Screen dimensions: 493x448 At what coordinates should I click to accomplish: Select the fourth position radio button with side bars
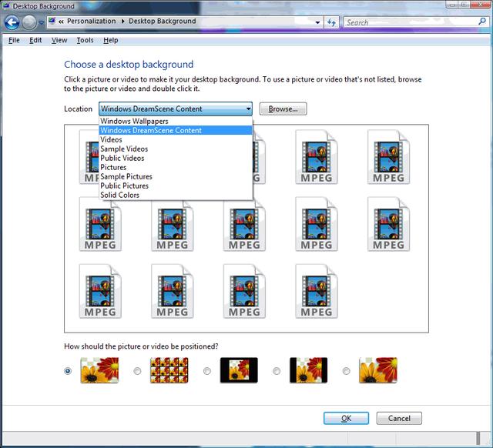pos(277,371)
